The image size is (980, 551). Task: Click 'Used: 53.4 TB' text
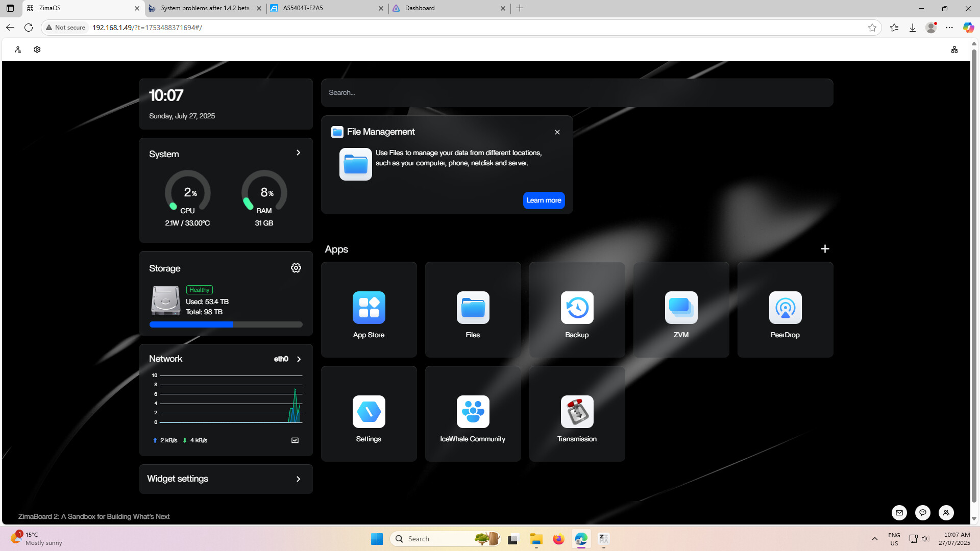(207, 302)
